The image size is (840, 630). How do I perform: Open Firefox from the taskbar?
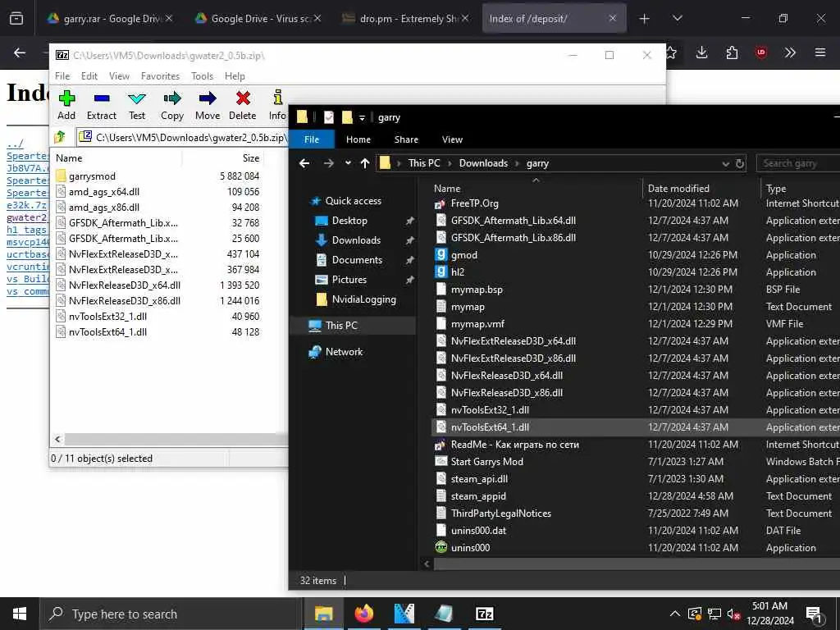coord(363,614)
